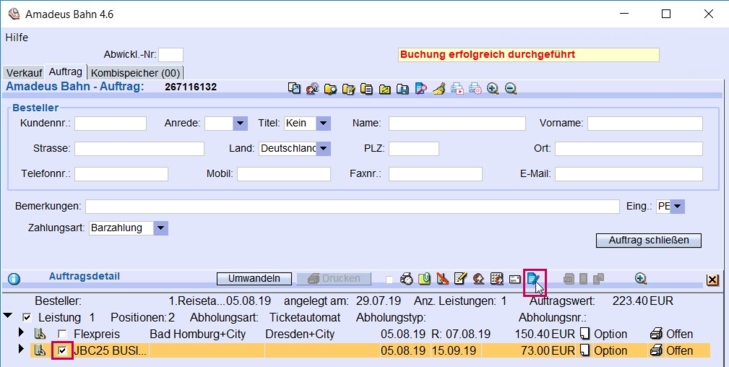
Task: Click the Kundennr. input field
Action: coord(110,123)
